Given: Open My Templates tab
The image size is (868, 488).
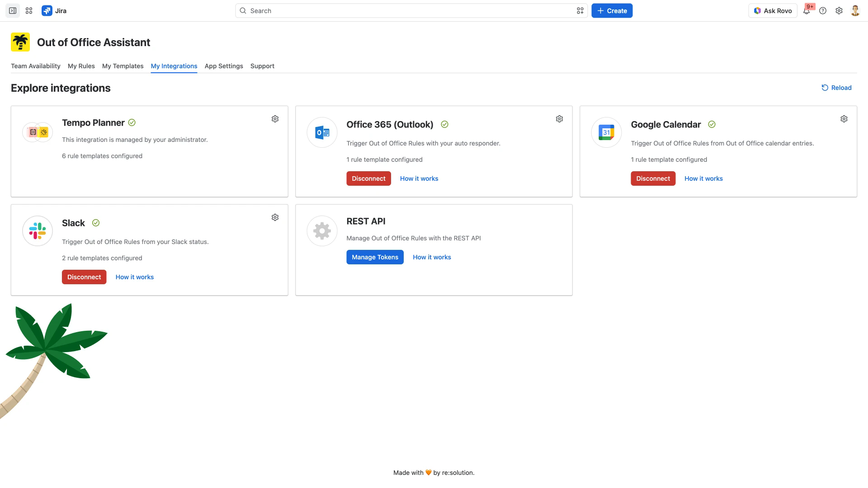Looking at the screenshot, I should pos(123,66).
